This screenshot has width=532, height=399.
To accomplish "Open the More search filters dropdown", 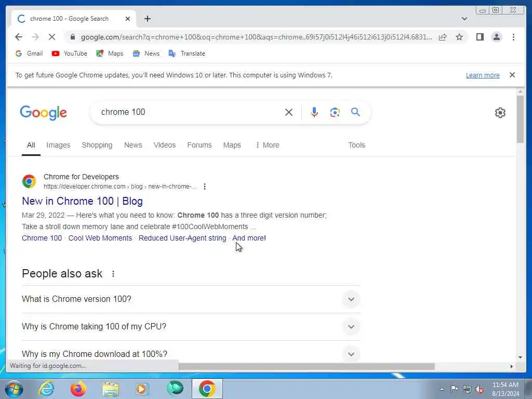I will tap(268, 145).
